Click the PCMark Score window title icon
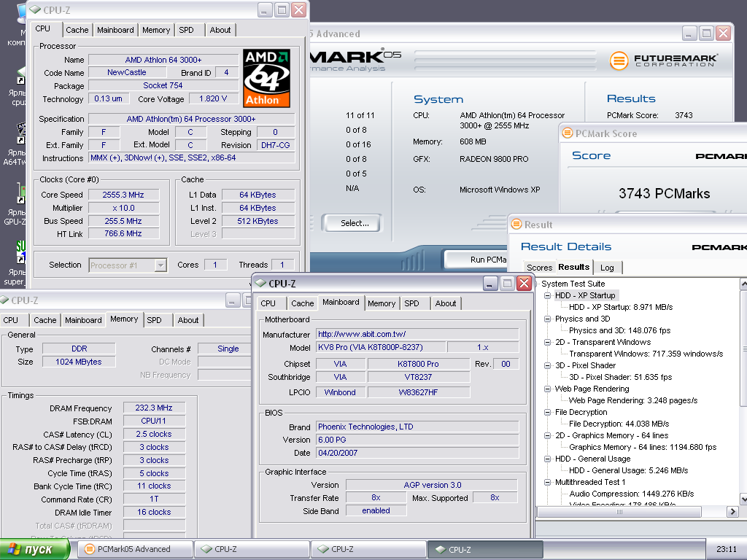747x560 pixels. [567, 133]
